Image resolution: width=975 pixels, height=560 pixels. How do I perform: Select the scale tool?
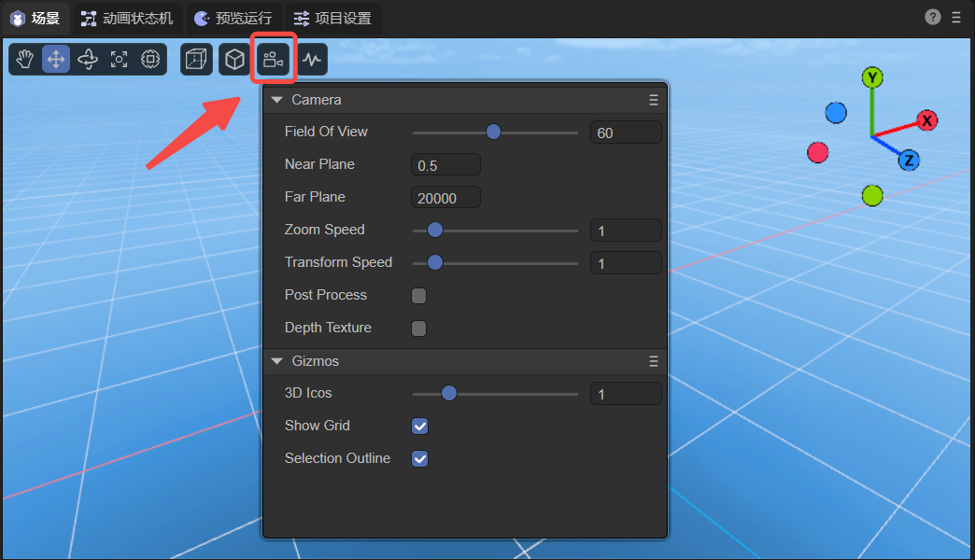pos(119,60)
